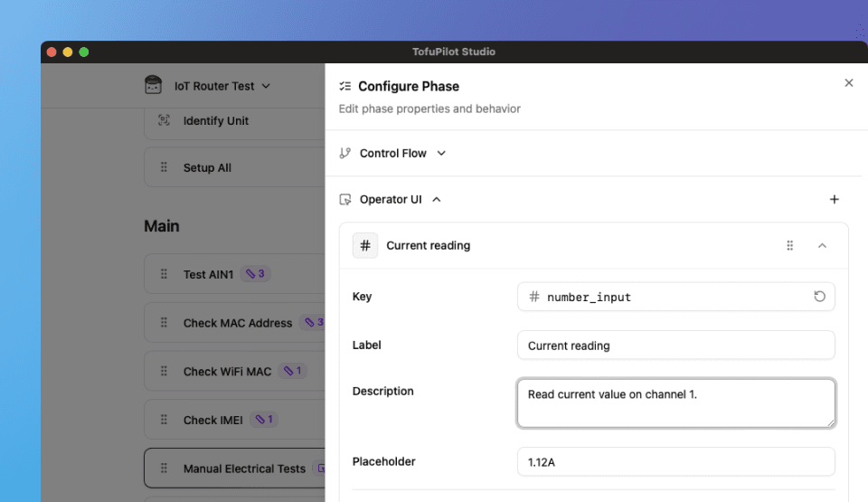Viewport: 868px width, 502px height.
Task: Close the Configure Phase panel
Action: point(848,83)
